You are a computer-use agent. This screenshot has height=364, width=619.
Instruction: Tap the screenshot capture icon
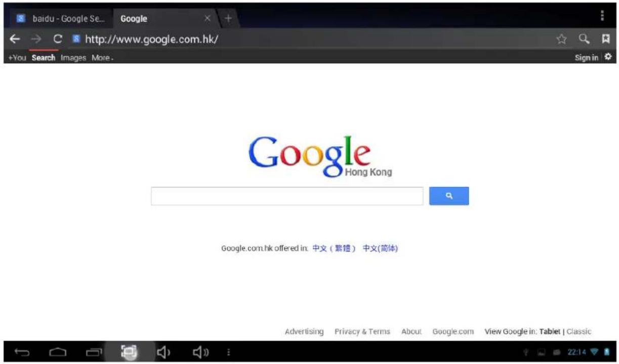coord(129,351)
